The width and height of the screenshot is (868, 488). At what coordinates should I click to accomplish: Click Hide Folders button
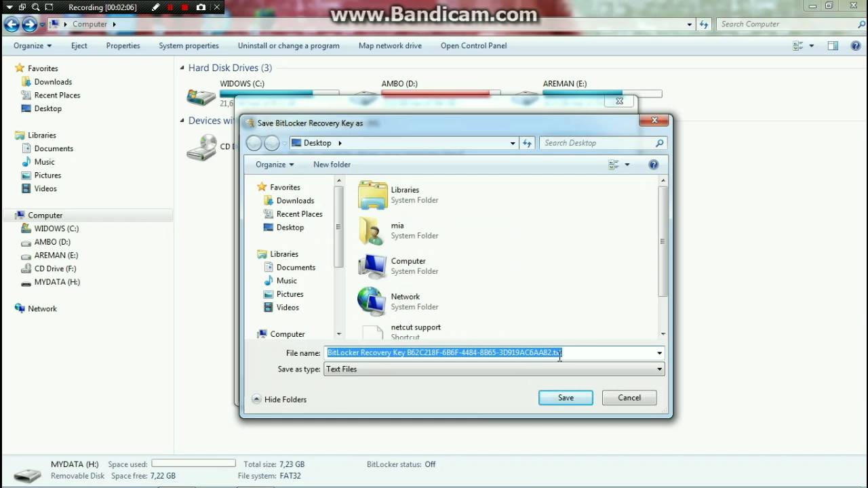(x=279, y=399)
